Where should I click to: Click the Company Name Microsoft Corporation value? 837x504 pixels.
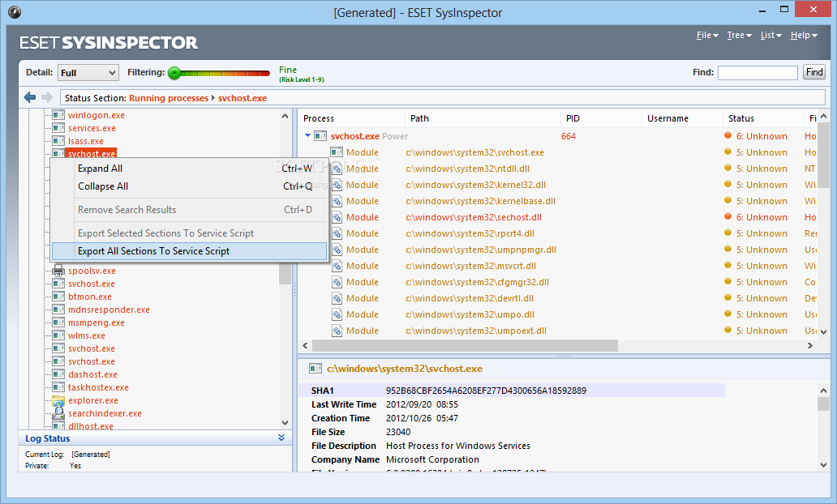pos(432,459)
